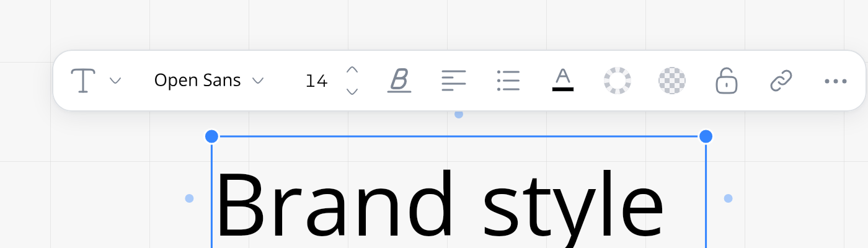Click the right side resize handle dot
The width and height of the screenshot is (868, 248).
pyautogui.click(x=728, y=198)
